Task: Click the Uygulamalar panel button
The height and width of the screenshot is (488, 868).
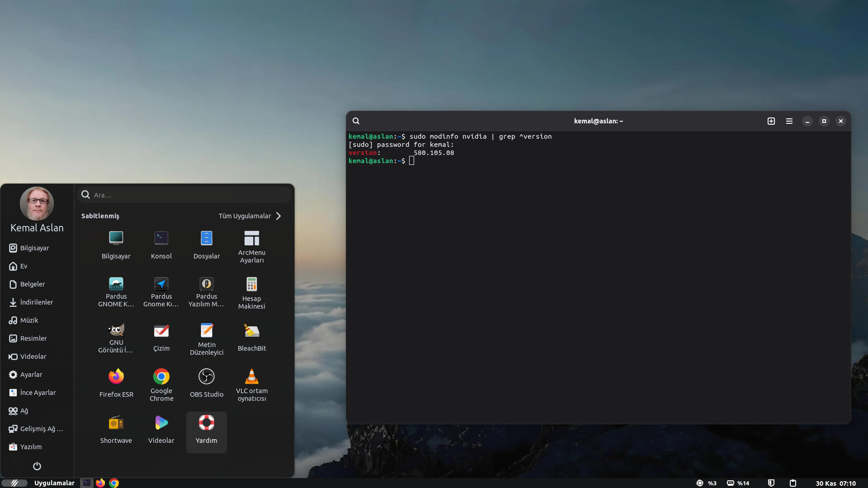Action: (54, 483)
